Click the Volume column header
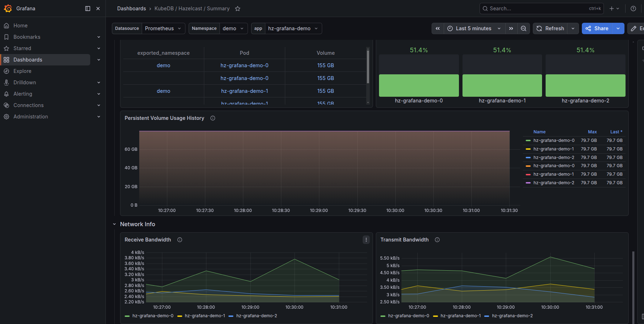 (x=326, y=53)
